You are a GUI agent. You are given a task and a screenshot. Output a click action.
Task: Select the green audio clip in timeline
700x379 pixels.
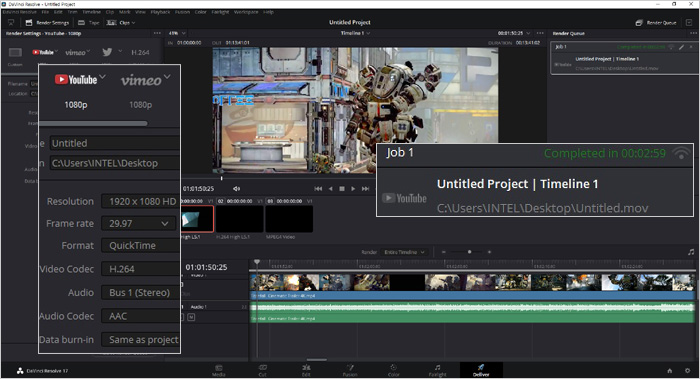pyautogui.click(x=473, y=312)
